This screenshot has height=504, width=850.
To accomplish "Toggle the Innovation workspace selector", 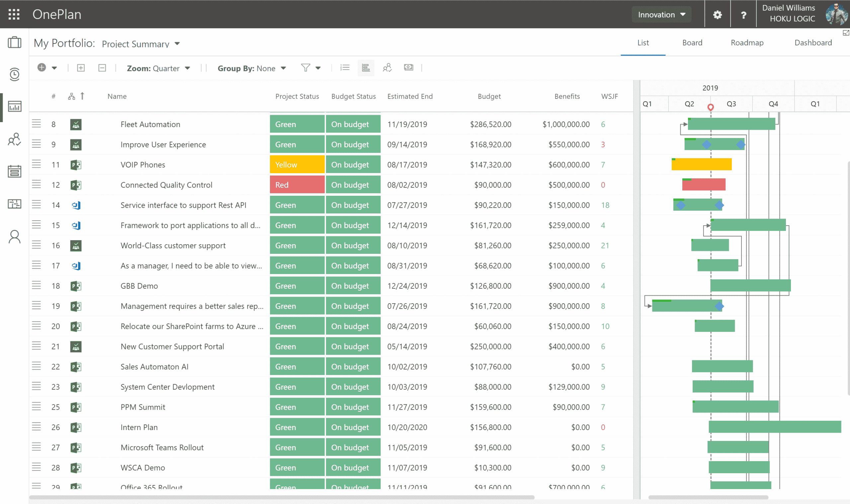I will click(661, 14).
